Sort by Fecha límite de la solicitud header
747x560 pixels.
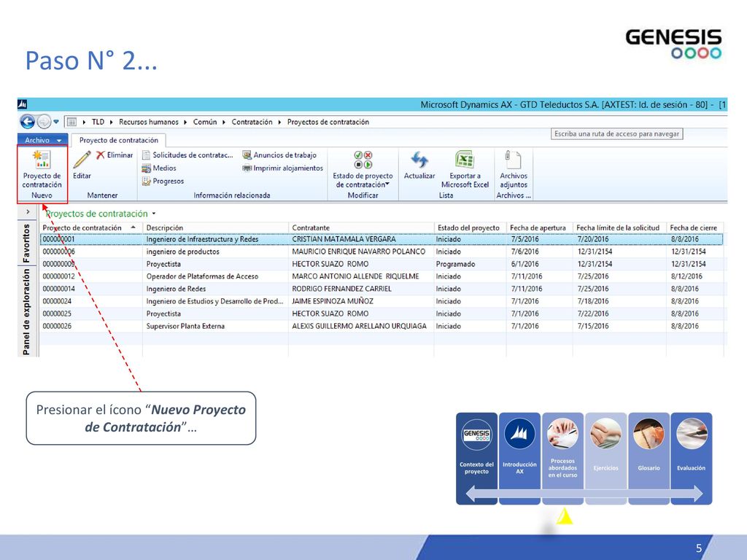[619, 227]
